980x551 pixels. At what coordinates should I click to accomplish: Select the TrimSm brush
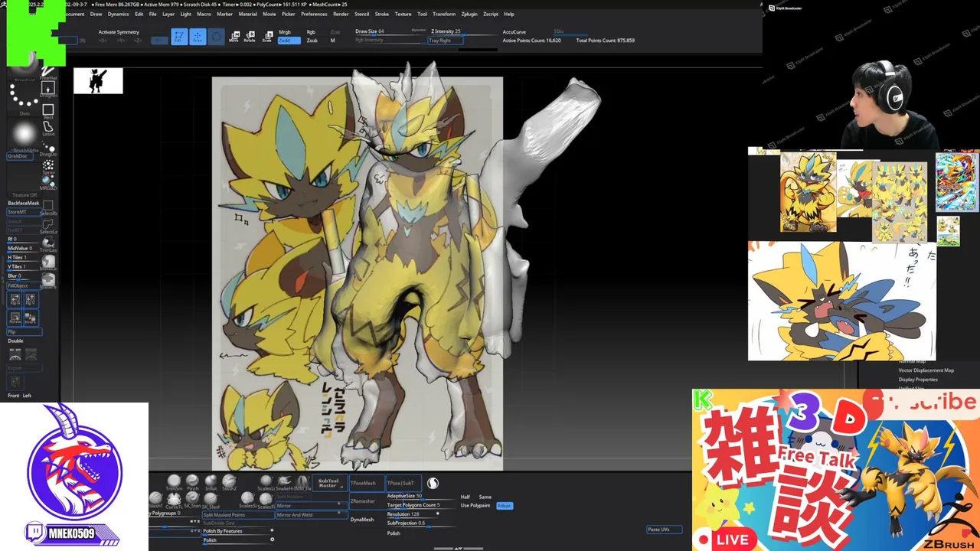pyautogui.click(x=174, y=482)
